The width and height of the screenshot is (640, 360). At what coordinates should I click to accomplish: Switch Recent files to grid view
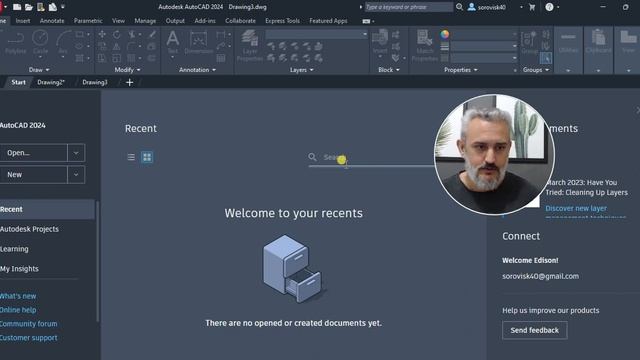[147, 157]
